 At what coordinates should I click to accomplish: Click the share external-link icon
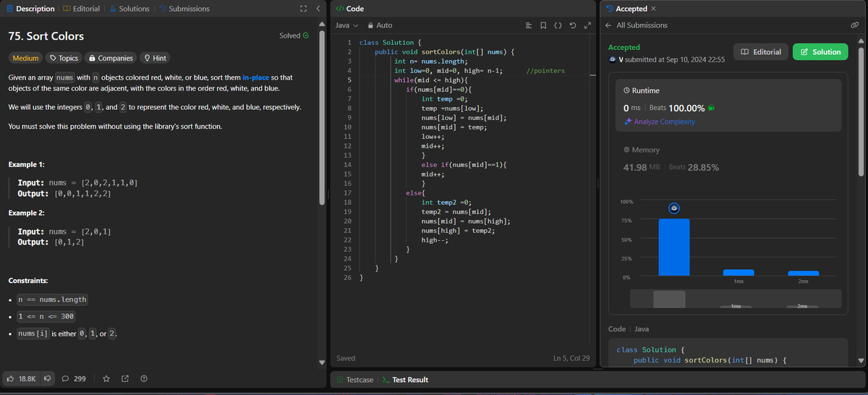(125, 378)
